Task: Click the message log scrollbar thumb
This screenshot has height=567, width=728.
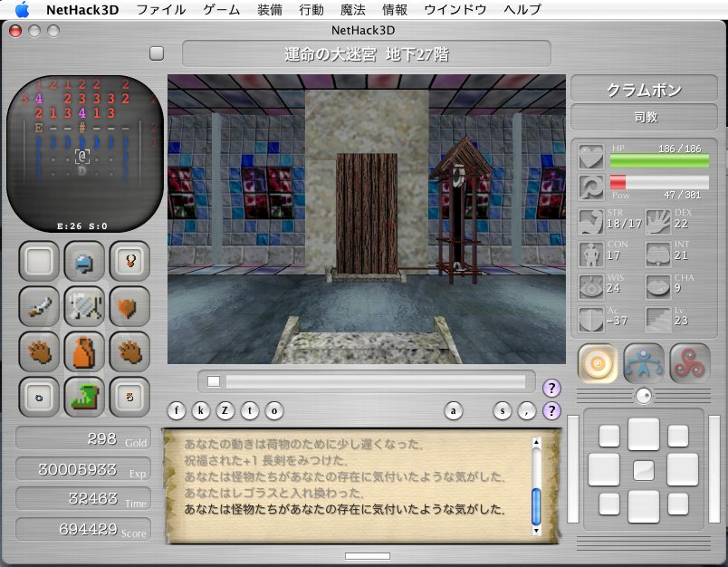Action: point(536,506)
